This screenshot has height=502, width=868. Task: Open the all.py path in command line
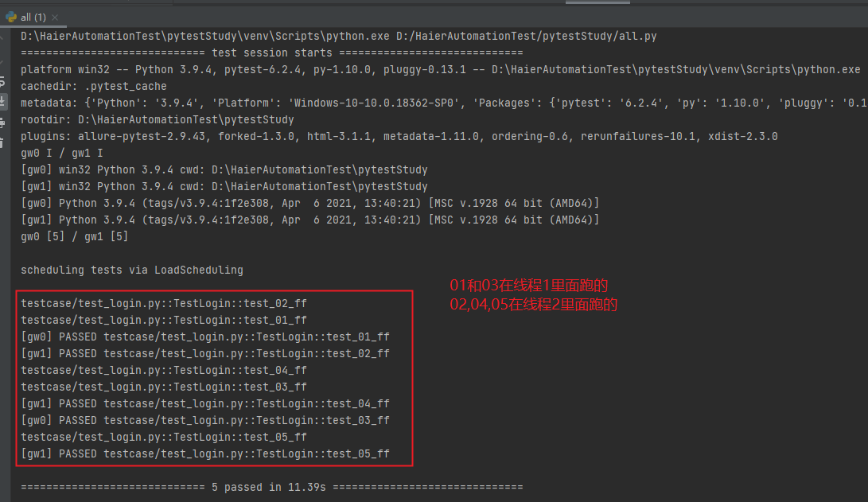click(x=527, y=36)
